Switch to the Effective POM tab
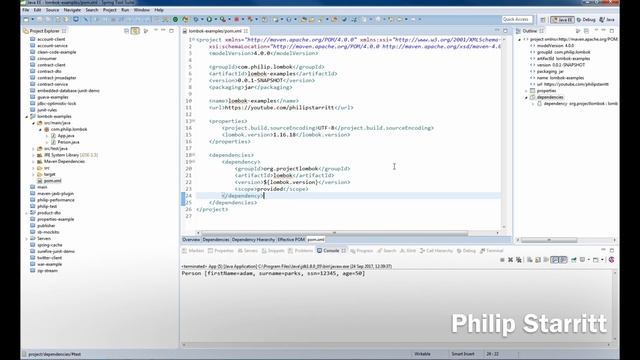640x360 pixels. pos(291,240)
